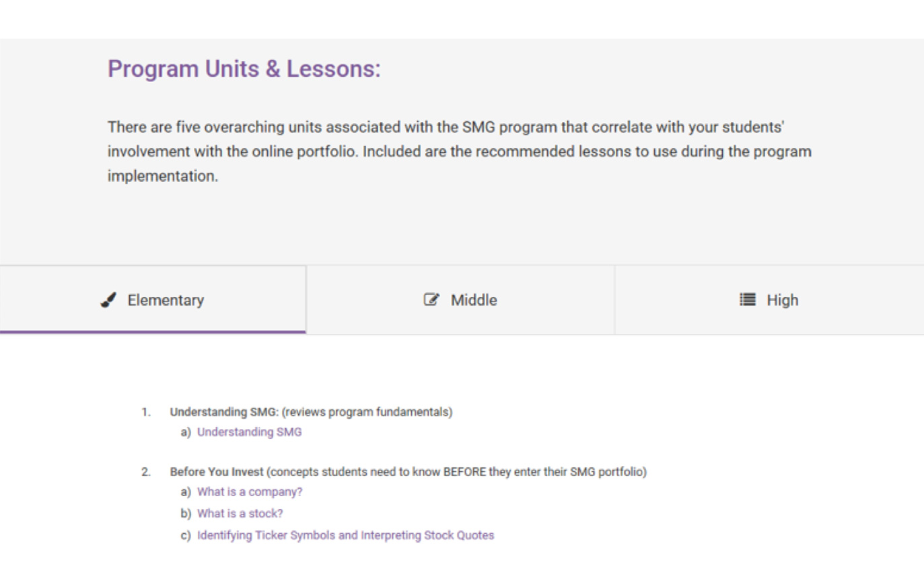Click the list icon on High tab
This screenshot has width=924, height=579.
click(x=748, y=300)
